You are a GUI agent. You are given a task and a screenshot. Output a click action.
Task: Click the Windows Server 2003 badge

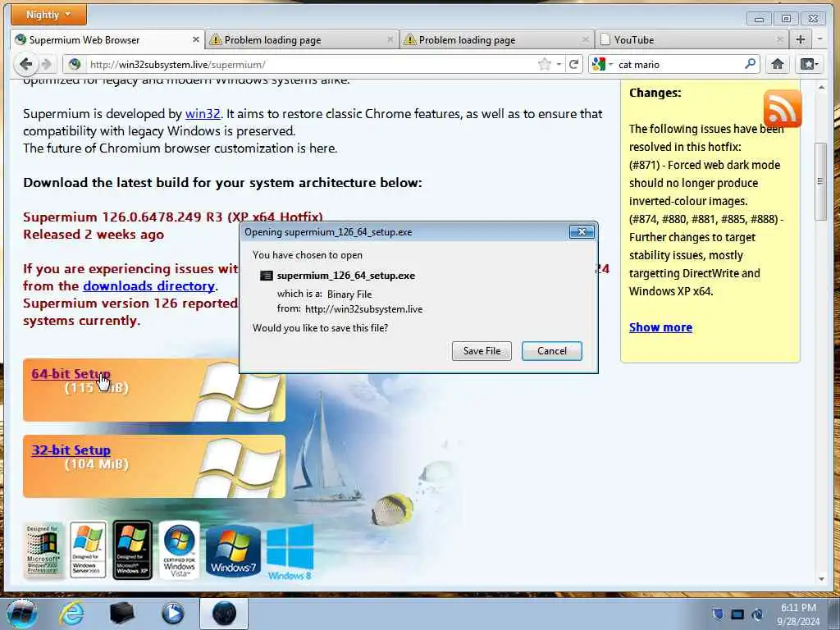pyautogui.click(x=88, y=550)
